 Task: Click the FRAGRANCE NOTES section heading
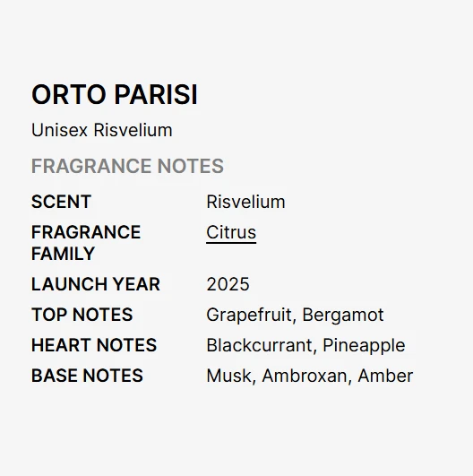[x=127, y=166]
